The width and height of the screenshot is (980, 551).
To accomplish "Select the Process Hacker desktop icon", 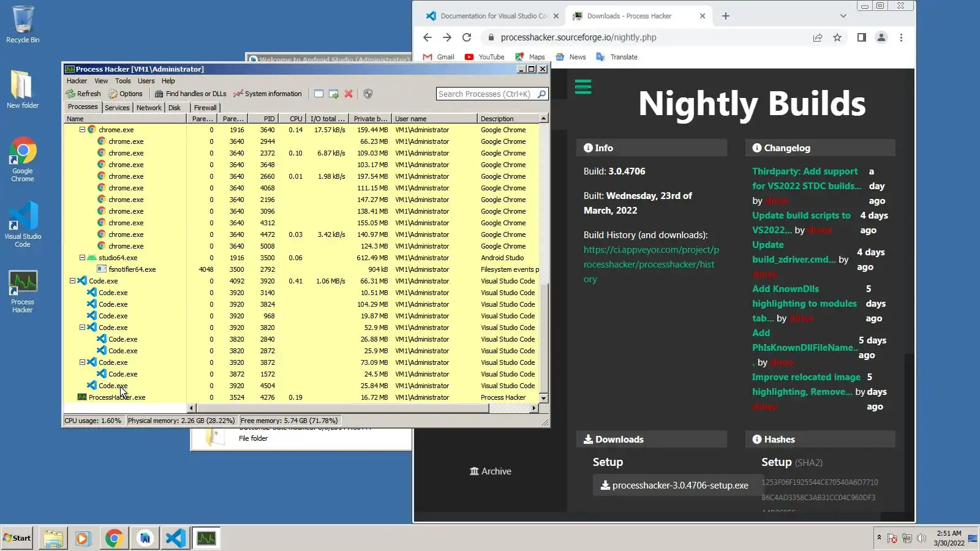I will [x=23, y=291].
